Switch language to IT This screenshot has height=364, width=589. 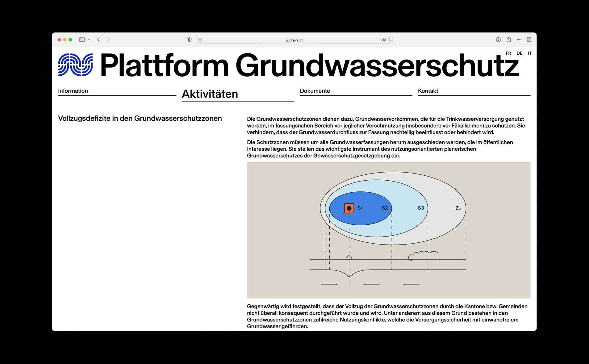(x=530, y=53)
